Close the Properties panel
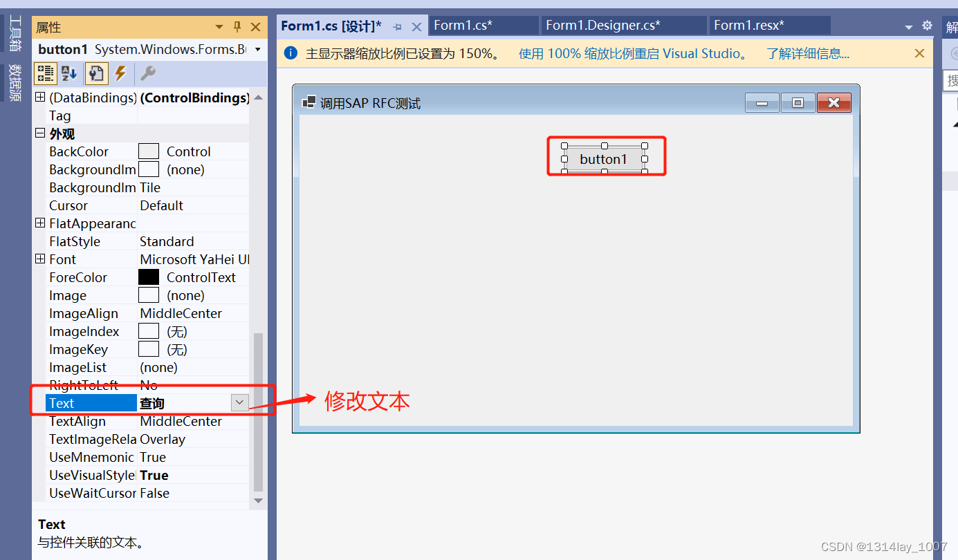This screenshot has height=560, width=958. tap(255, 27)
